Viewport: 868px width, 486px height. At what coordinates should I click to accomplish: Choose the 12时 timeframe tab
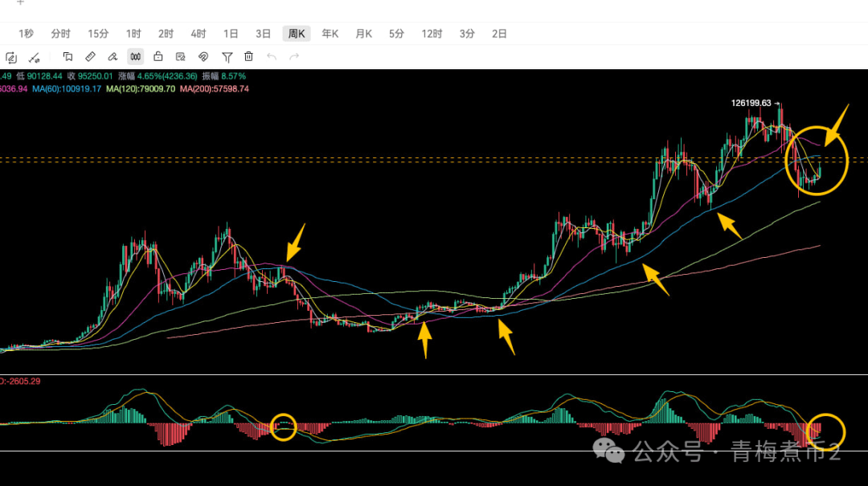pos(432,34)
